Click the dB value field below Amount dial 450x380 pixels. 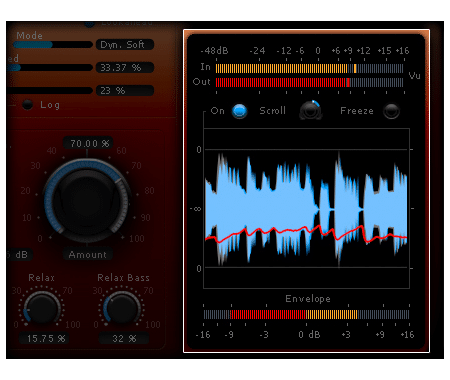(x=19, y=255)
